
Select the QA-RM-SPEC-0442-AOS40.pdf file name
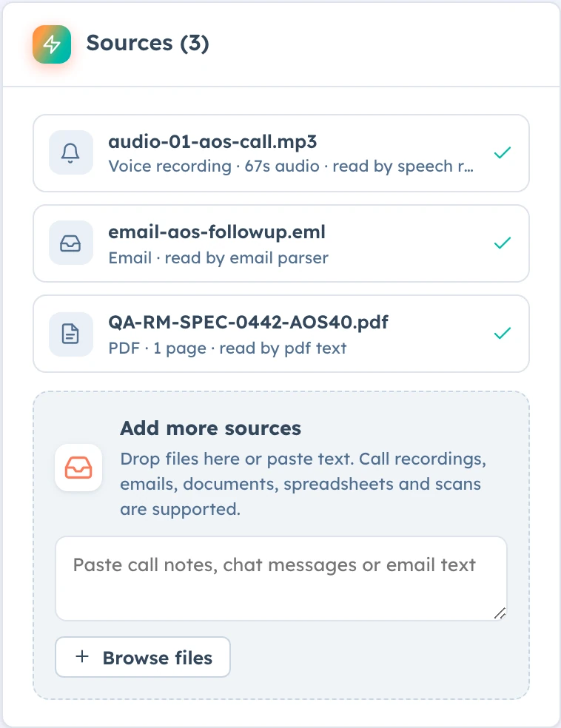[x=249, y=322]
